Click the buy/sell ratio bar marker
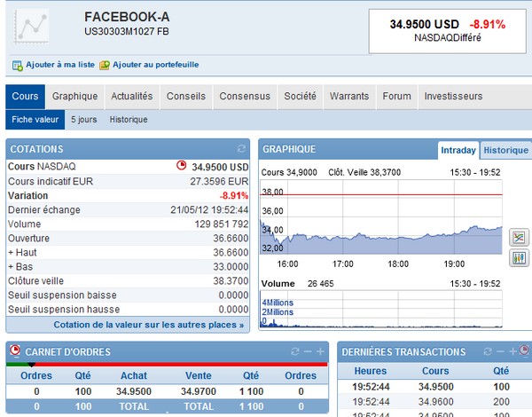The height and width of the screenshot is (417, 532). pos(31,365)
